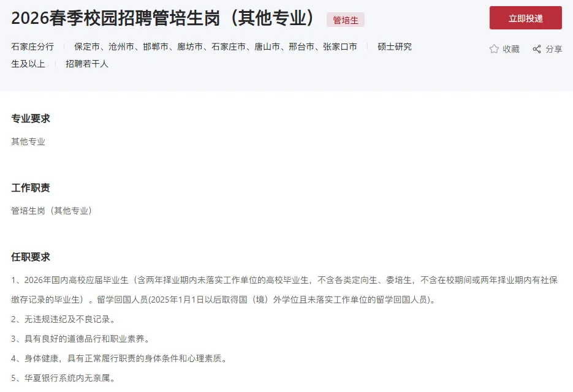The height and width of the screenshot is (392, 573).
Task: Click the red 立即投递 apply button
Action: coord(525,18)
